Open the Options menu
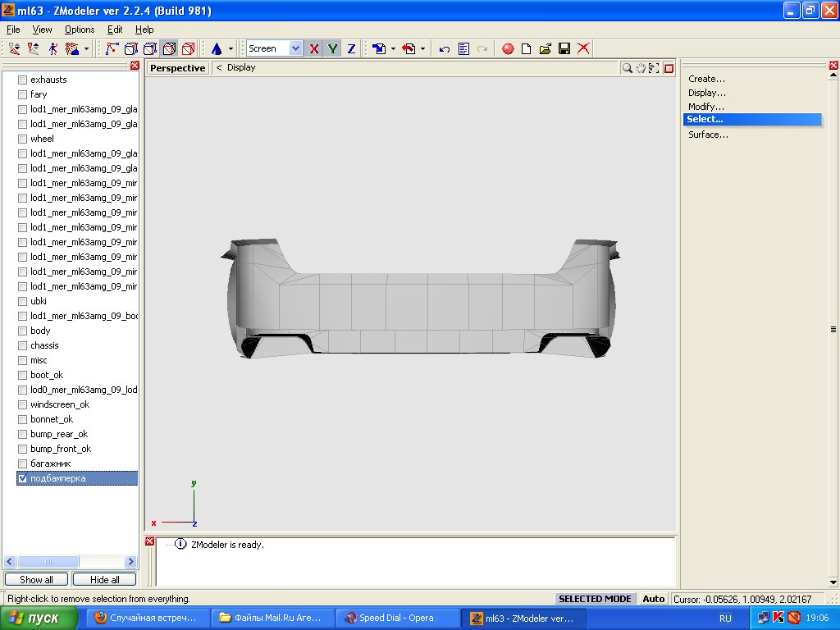The height and width of the screenshot is (630, 840). click(x=80, y=30)
